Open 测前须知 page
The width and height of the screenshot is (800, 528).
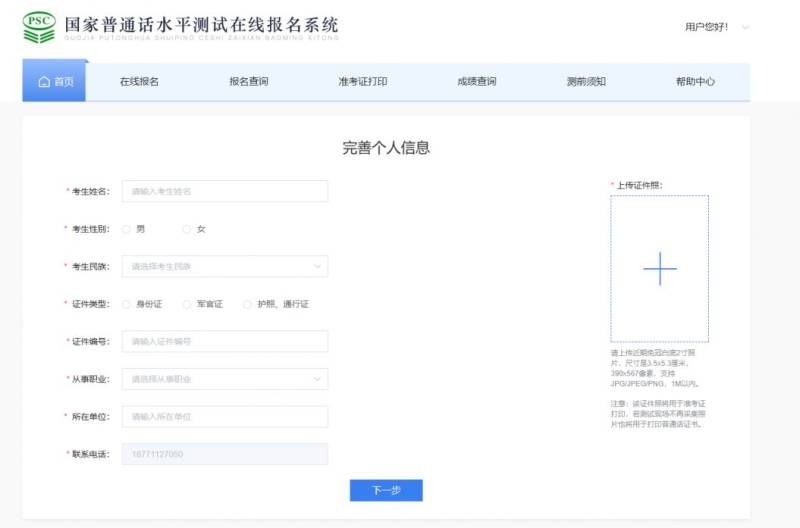coord(586,82)
